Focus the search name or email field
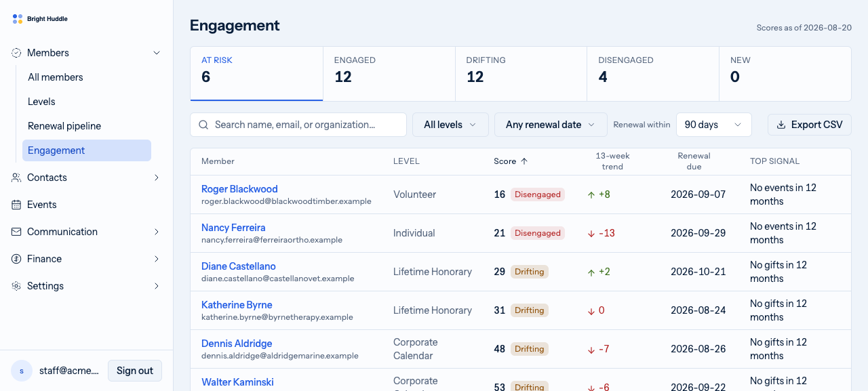 [298, 125]
